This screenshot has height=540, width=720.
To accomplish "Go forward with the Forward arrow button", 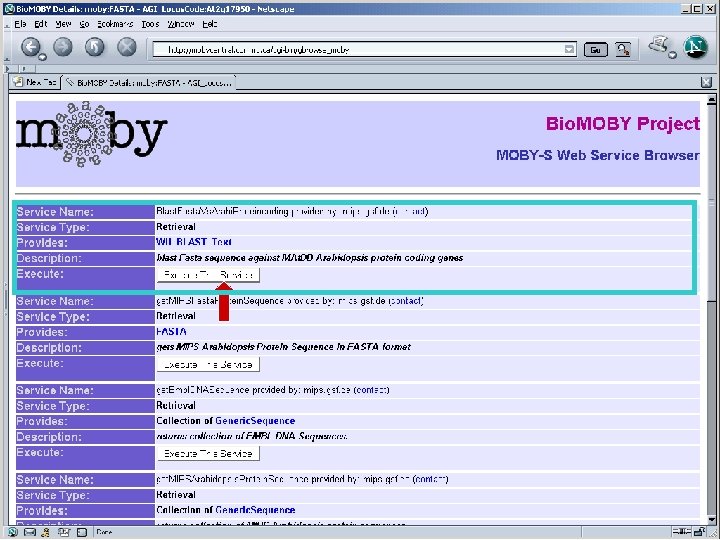I will pyautogui.click(x=63, y=47).
